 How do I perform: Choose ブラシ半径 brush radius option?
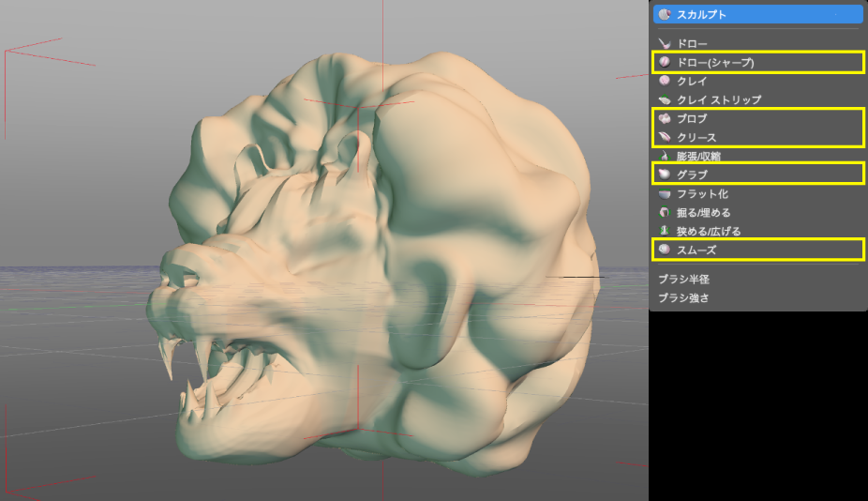[x=683, y=279]
